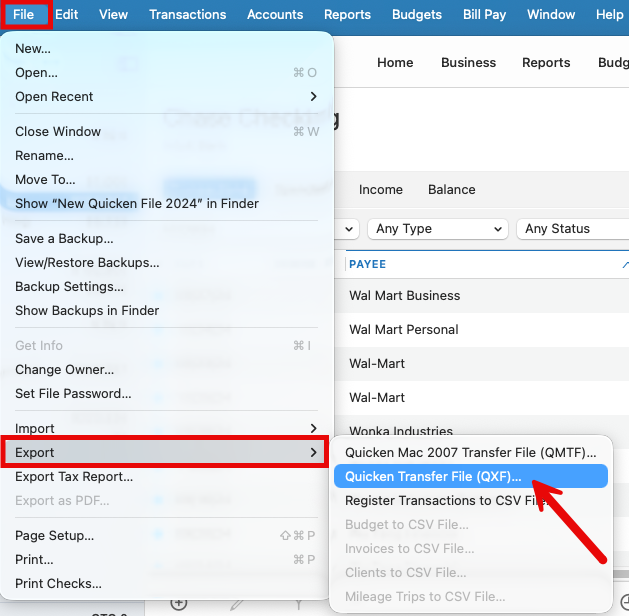Open the Any Type filter dropdown
Screen dimensions: 629x616
click(438, 229)
